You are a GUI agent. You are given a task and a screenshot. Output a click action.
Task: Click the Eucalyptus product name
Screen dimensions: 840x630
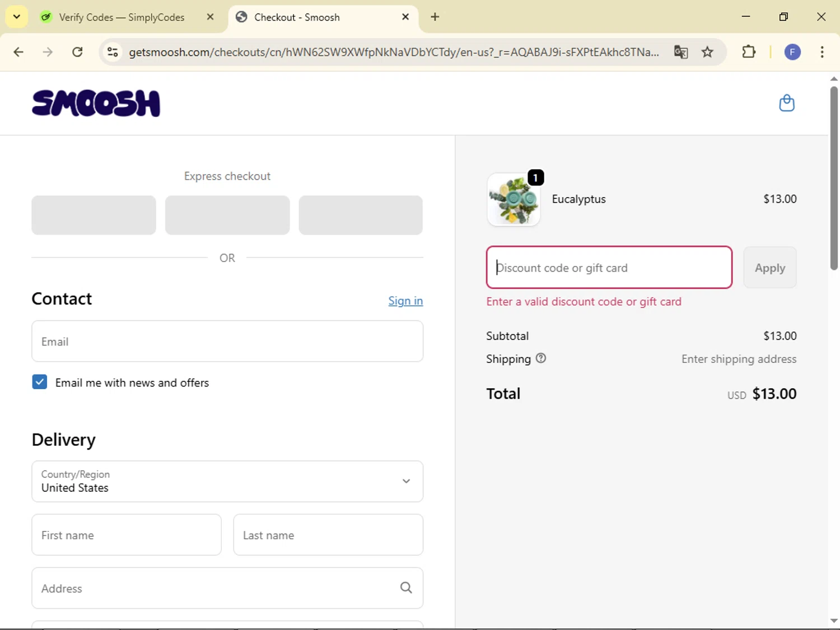coord(578,199)
